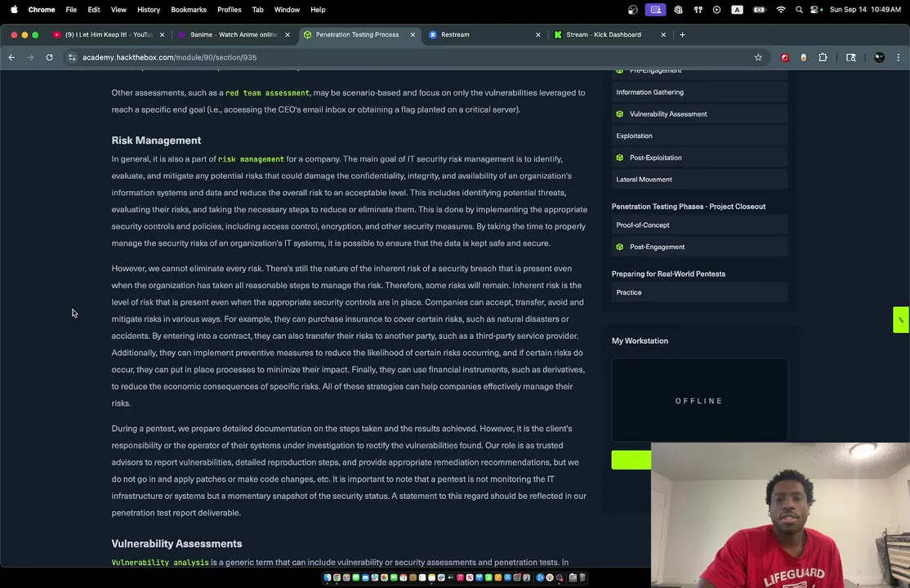Image resolution: width=910 pixels, height=588 pixels.
Task: Click the highlighted red team assessment term
Action: click(x=267, y=93)
